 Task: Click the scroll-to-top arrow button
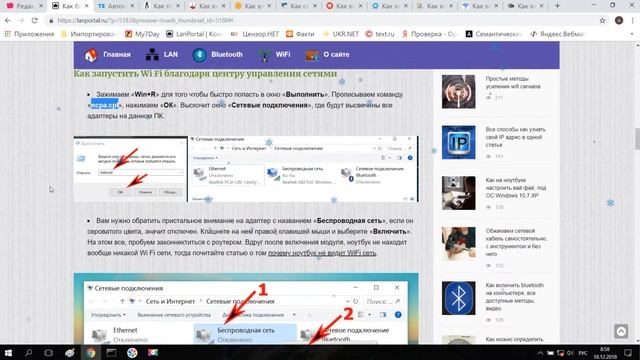[x=621, y=331]
